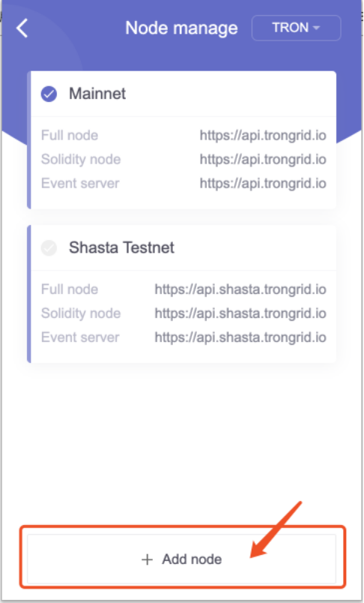Click the Shasta Full node URL

(x=240, y=289)
